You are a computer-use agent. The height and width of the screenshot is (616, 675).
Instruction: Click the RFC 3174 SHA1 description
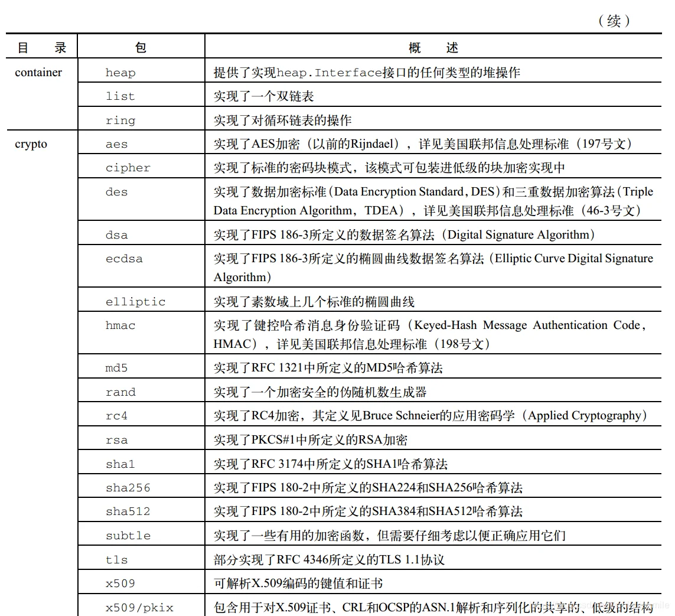click(331, 464)
